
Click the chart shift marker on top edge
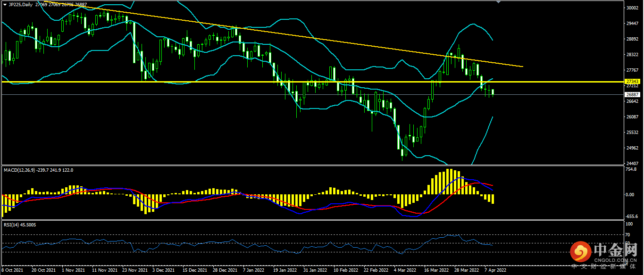(499, 2)
